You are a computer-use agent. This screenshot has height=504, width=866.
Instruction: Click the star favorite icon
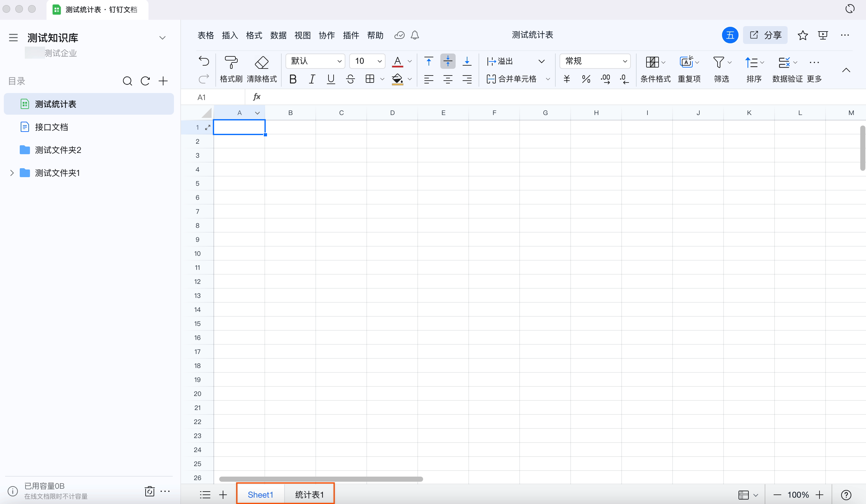(x=802, y=35)
